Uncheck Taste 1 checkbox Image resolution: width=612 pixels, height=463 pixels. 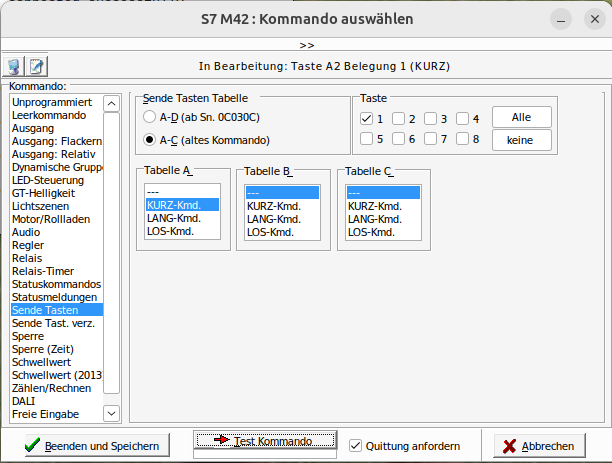[367, 119]
